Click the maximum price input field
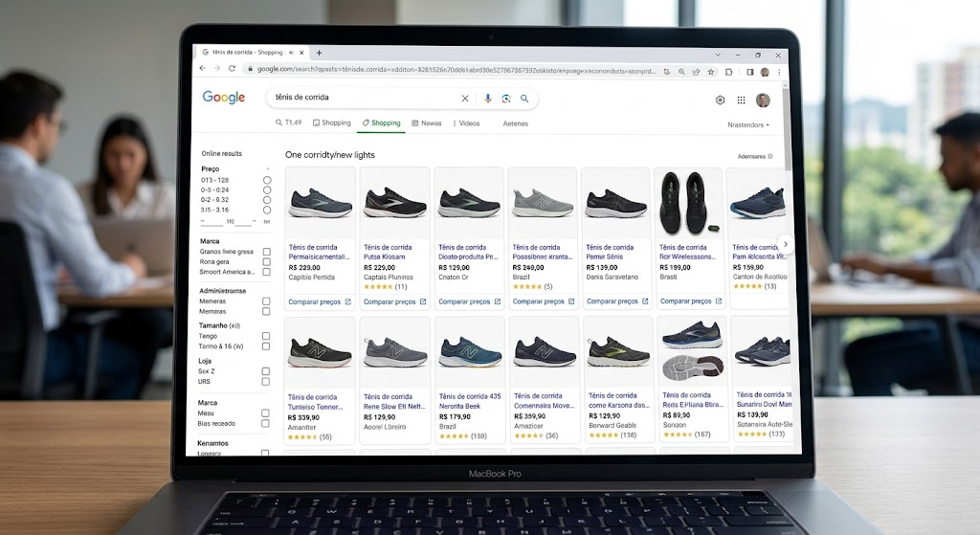Screen dimensions: 980x535 [246, 221]
